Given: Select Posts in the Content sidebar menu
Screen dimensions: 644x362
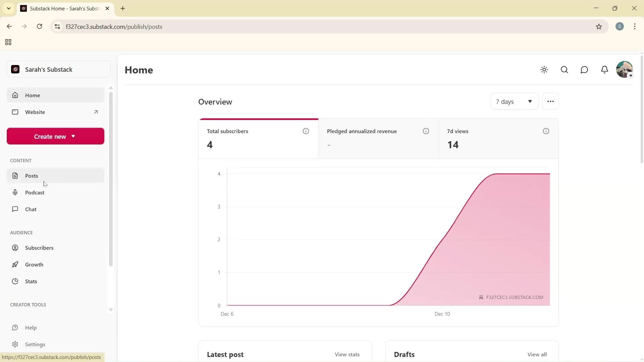Looking at the screenshot, I should (31, 175).
